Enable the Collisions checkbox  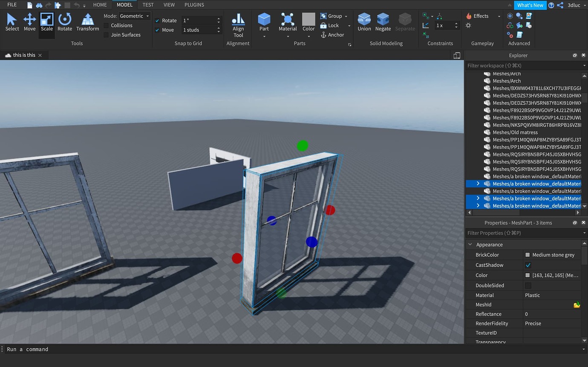click(106, 25)
